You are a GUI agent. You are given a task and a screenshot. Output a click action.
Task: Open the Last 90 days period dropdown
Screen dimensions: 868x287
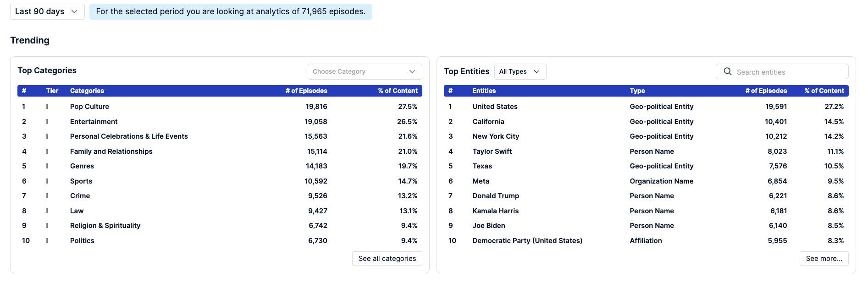tap(47, 11)
